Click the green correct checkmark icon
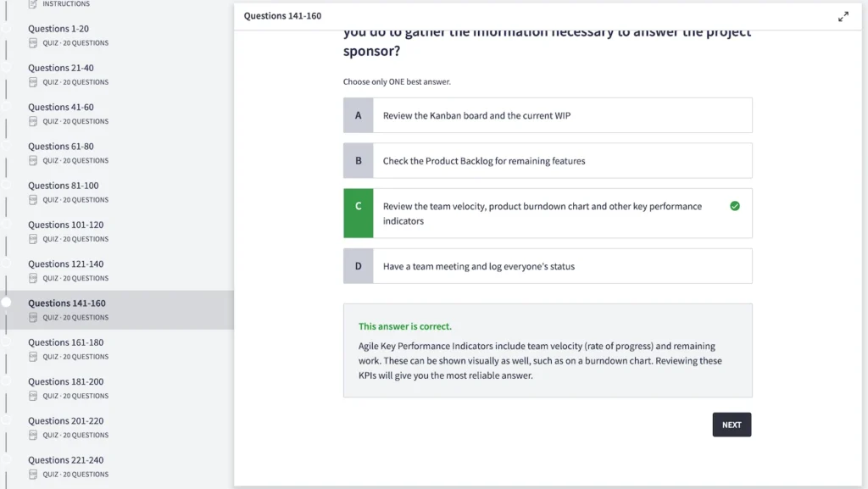This screenshot has width=868, height=489. click(735, 206)
